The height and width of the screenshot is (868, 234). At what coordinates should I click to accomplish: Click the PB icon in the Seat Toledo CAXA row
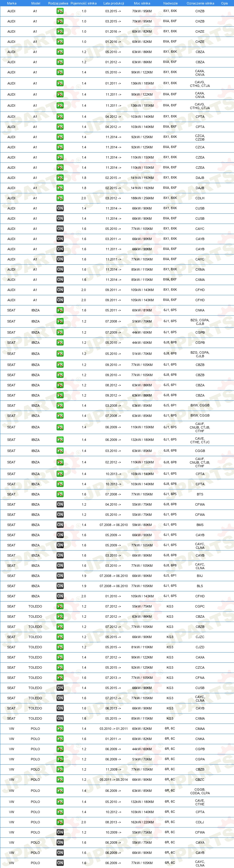point(60,657)
